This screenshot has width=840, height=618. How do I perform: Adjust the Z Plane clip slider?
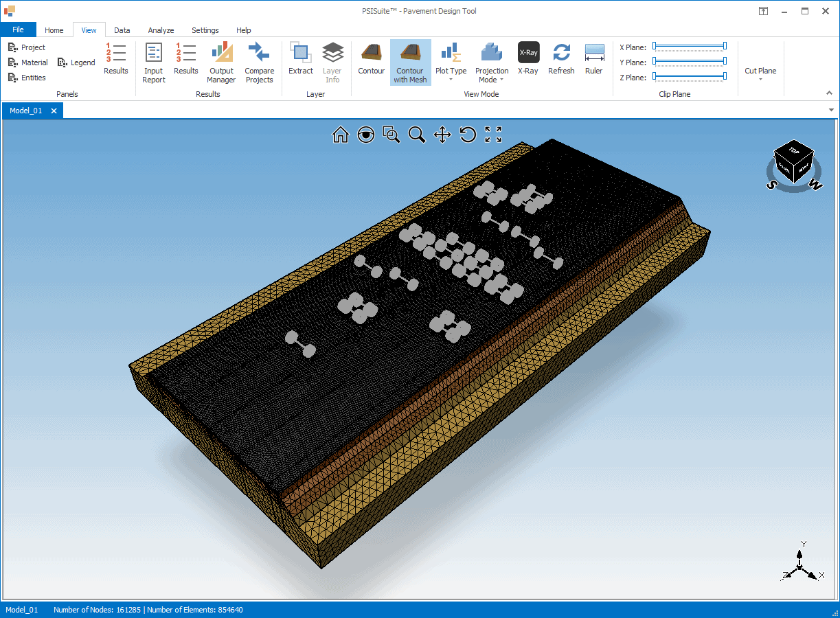tap(690, 77)
